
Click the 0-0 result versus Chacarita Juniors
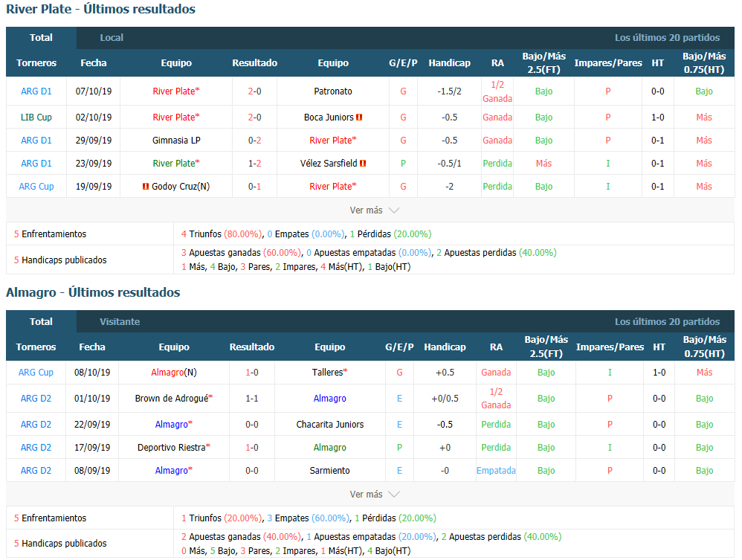click(x=252, y=425)
